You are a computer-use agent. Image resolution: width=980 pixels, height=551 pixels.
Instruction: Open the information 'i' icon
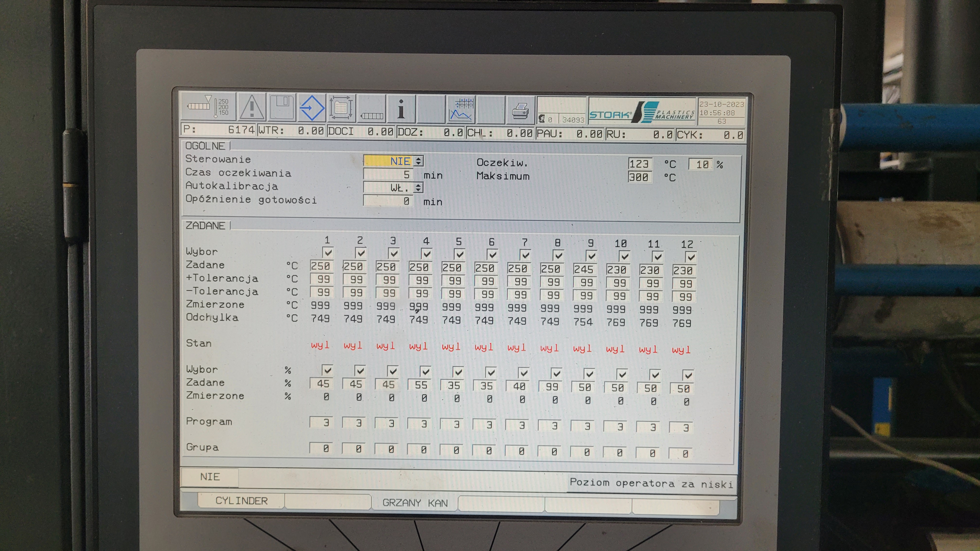pyautogui.click(x=401, y=109)
